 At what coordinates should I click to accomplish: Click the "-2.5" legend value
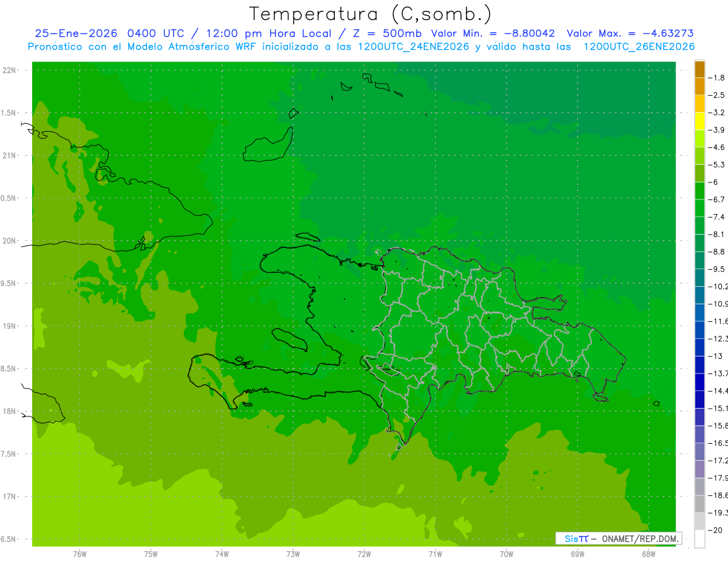[x=716, y=95]
